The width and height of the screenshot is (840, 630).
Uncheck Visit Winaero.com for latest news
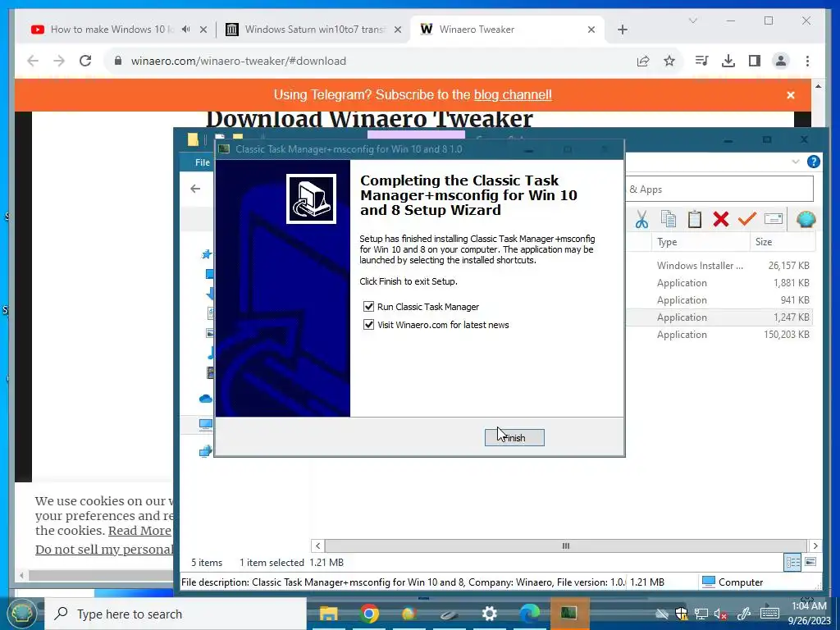368,325
